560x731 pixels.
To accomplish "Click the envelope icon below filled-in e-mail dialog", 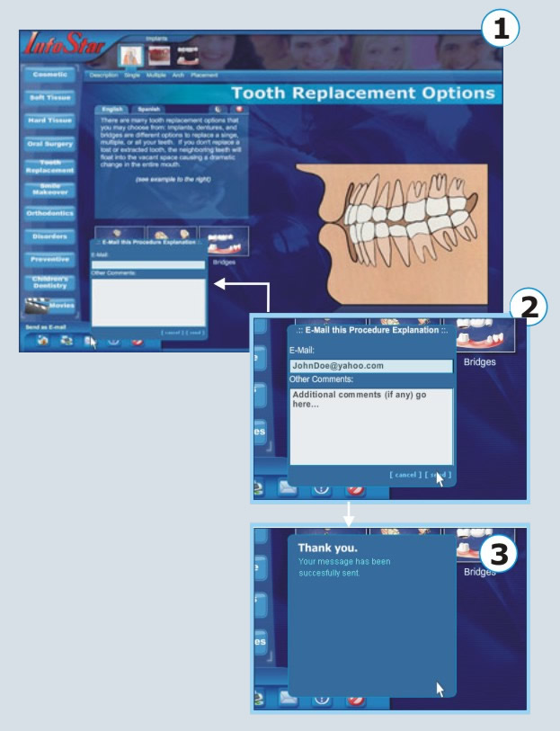I will [287, 488].
